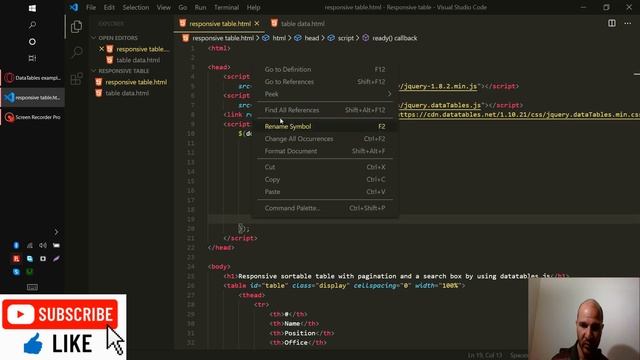
Task: Open Task View on taskbar
Action: pos(32,58)
